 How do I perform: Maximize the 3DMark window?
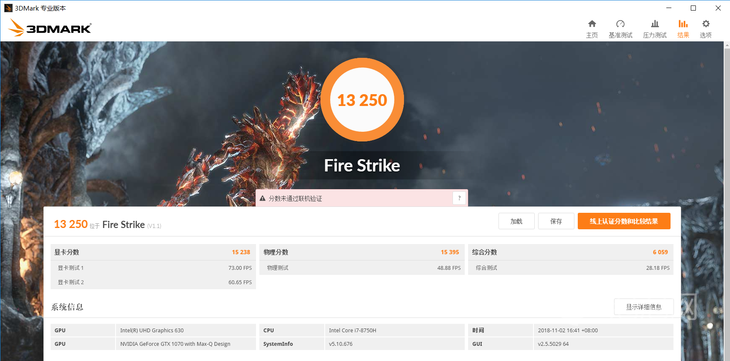pyautogui.click(x=693, y=8)
